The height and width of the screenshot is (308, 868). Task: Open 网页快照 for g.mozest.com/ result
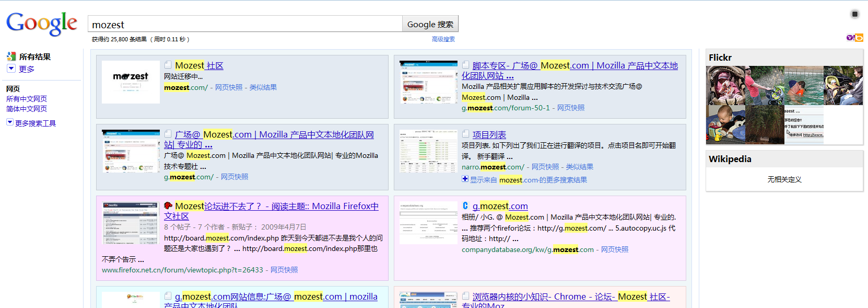click(x=234, y=177)
